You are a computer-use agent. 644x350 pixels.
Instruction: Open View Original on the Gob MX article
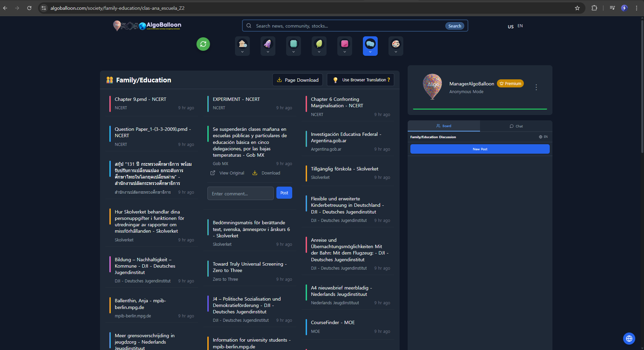[x=227, y=173]
